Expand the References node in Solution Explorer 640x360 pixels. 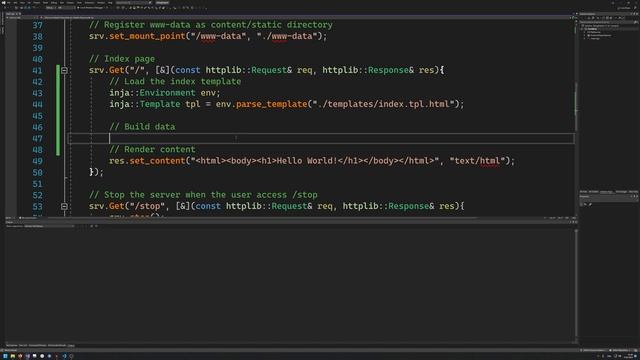pyautogui.click(x=584, y=32)
